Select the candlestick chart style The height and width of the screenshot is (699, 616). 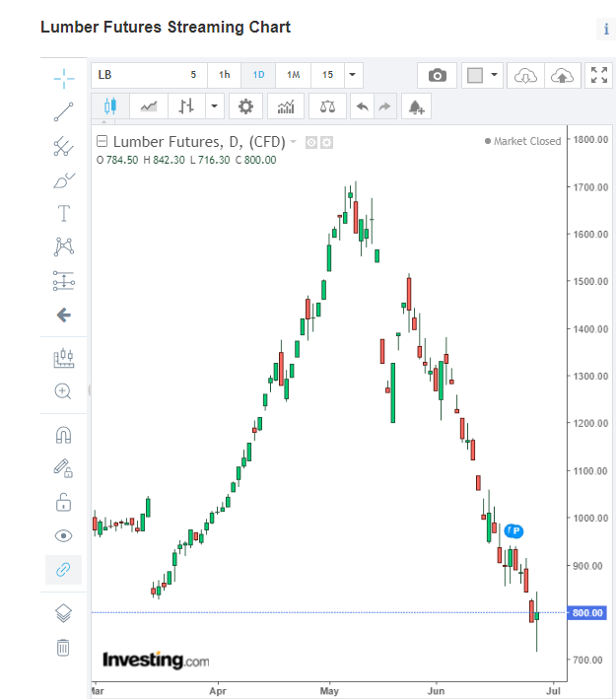(110, 106)
